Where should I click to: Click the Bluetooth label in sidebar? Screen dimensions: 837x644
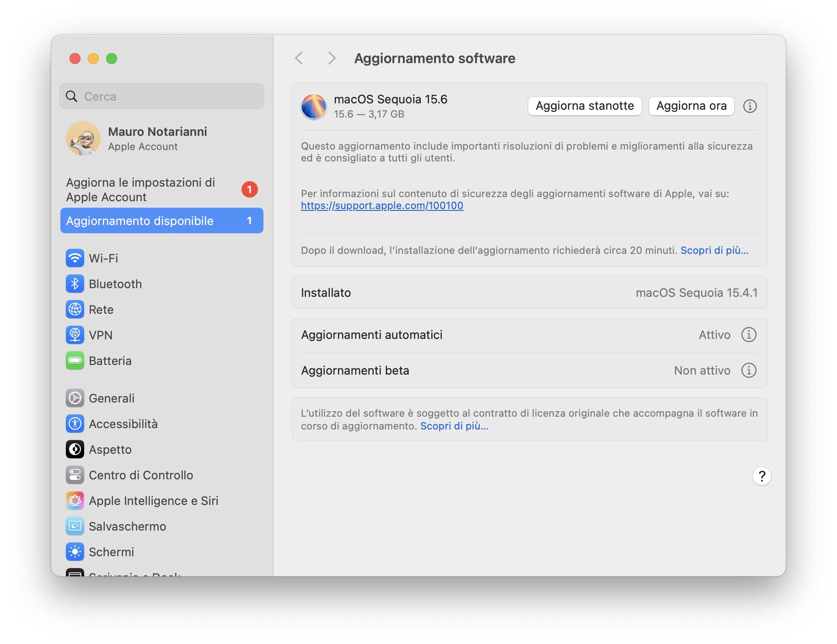[115, 284]
